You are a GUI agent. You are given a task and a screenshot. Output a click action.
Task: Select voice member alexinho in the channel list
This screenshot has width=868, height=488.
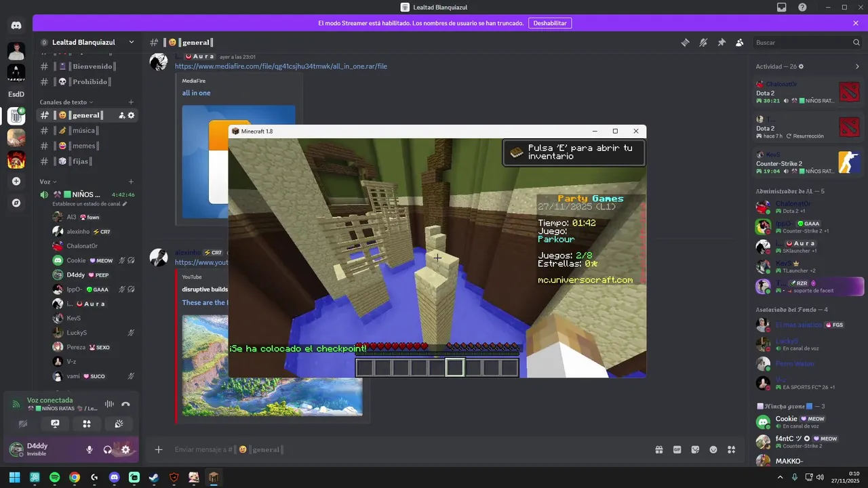point(94,232)
